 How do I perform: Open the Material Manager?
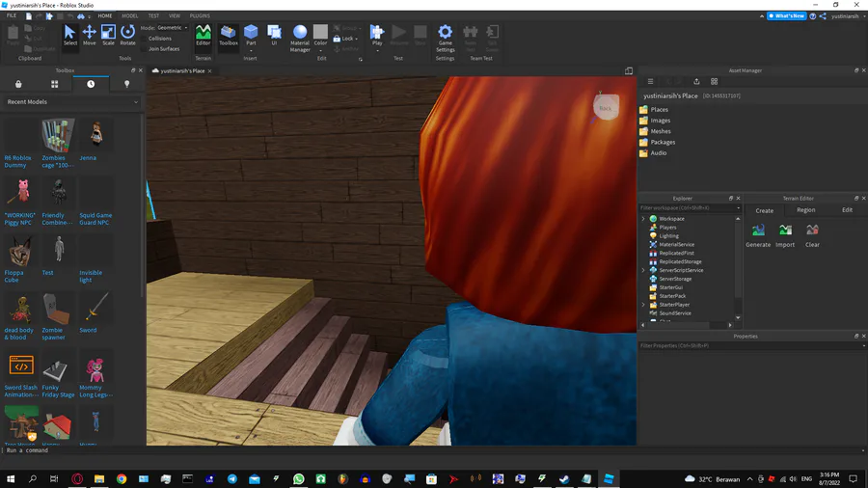pos(300,39)
